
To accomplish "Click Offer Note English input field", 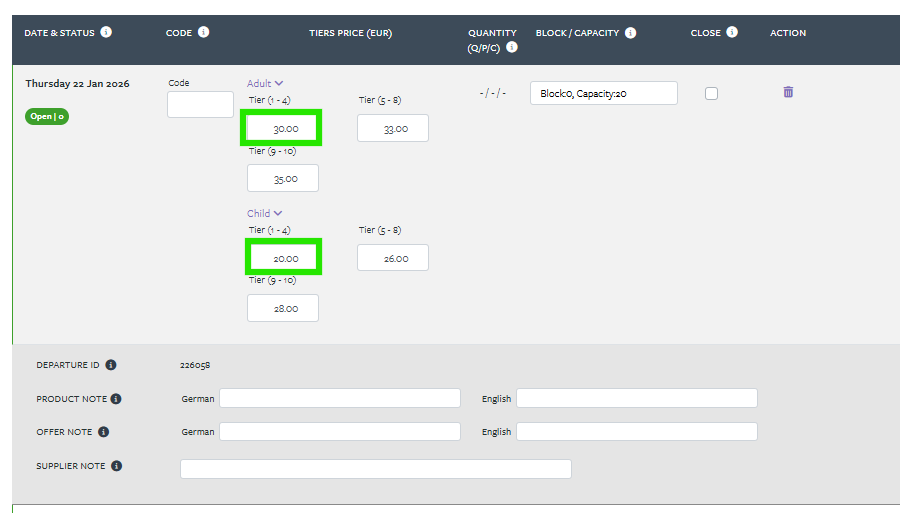I will (x=637, y=431).
